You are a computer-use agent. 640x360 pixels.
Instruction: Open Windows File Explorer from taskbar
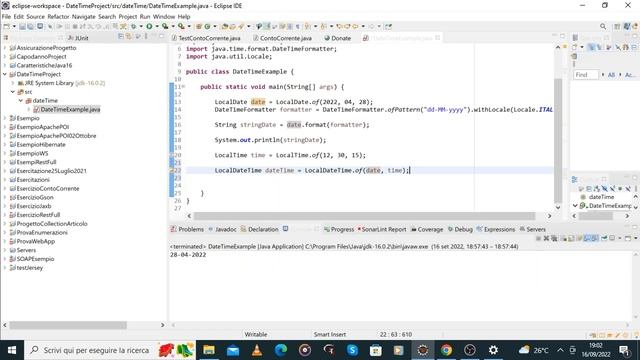point(209,350)
